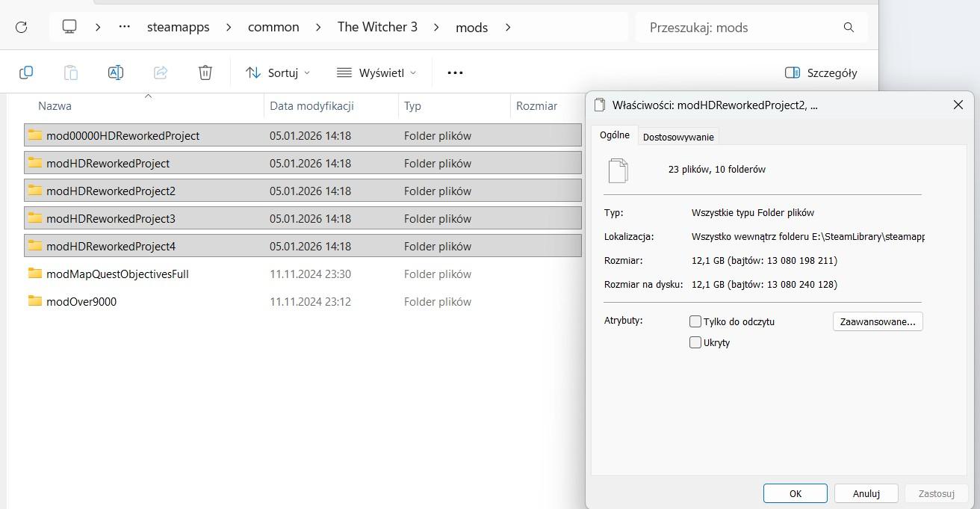Screen dimensions: 980x509
Task: Open the breadcrumb ellipsis for hidden path
Action: [x=125, y=27]
